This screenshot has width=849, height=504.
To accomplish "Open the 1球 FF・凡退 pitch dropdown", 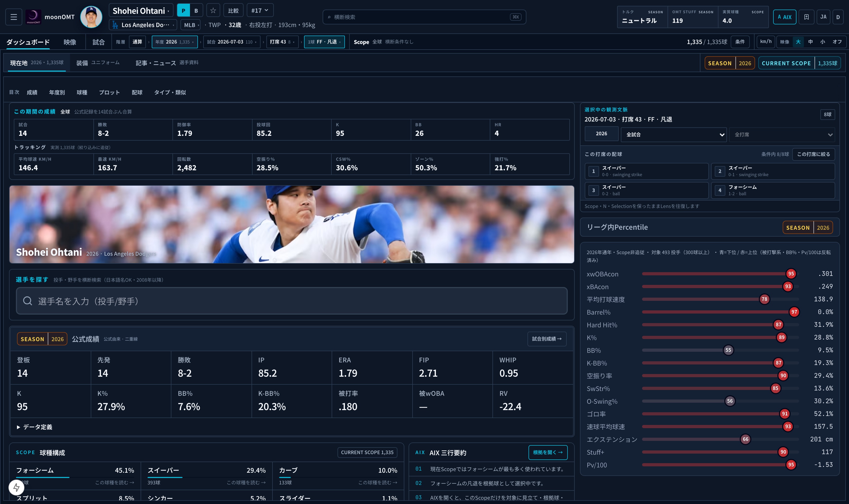I will pyautogui.click(x=324, y=42).
